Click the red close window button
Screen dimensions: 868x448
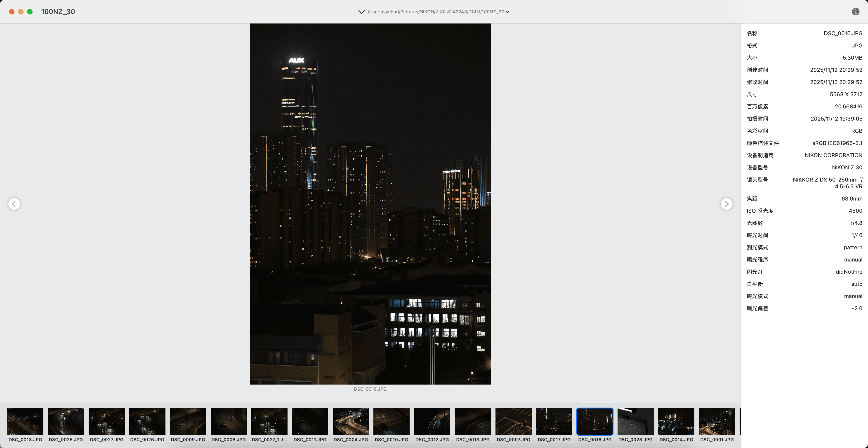point(12,12)
